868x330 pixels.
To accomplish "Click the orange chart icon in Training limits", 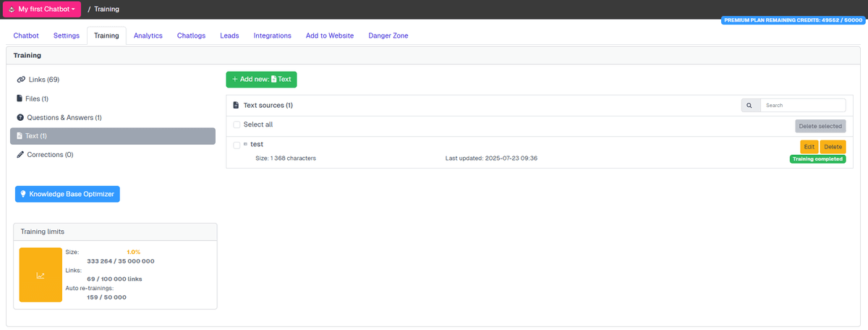I will point(41,275).
